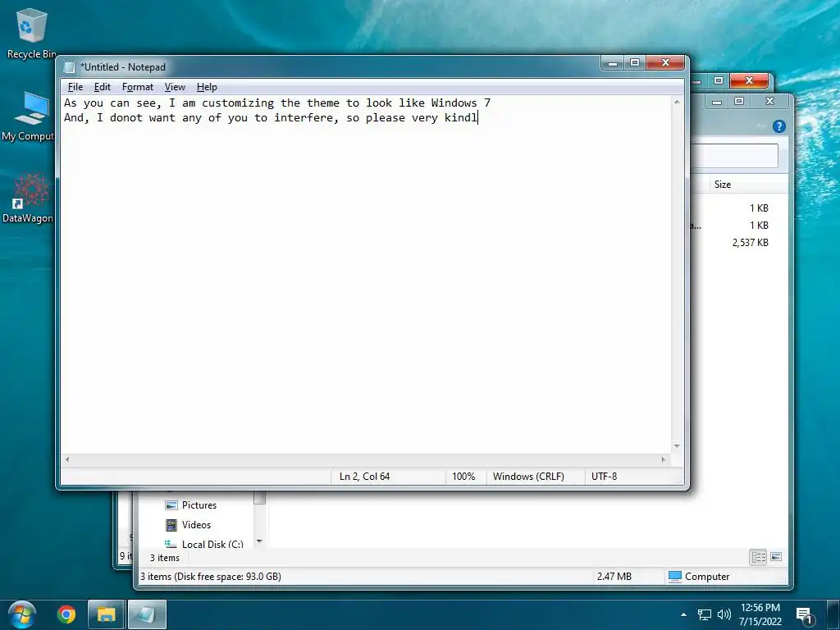Image resolution: width=840 pixels, height=630 pixels.
Task: Open the volume tray icon
Action: click(x=724, y=615)
